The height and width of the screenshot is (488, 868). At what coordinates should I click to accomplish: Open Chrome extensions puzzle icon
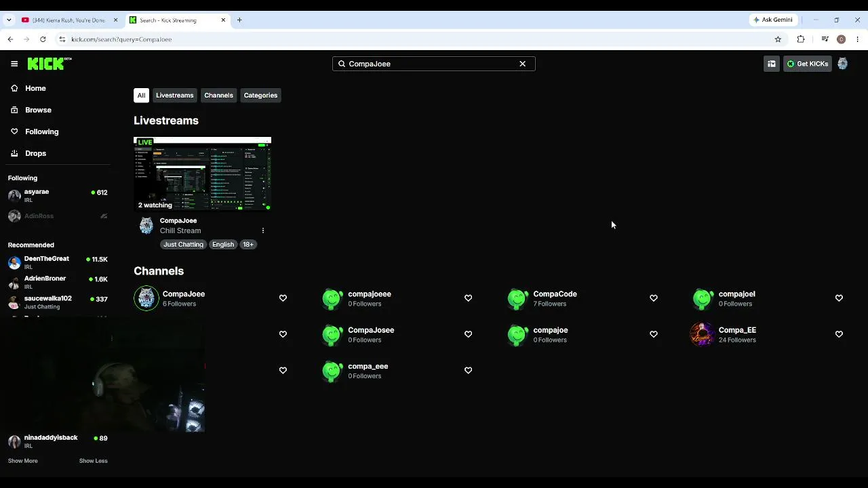[801, 39]
